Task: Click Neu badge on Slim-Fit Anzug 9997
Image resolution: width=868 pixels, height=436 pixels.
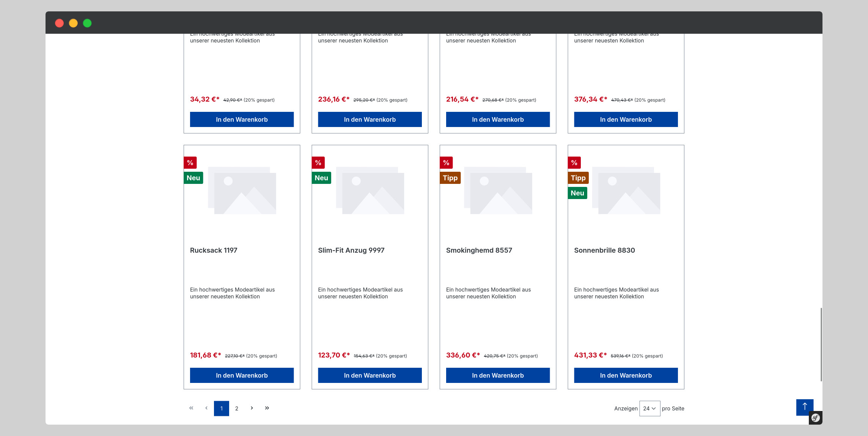Action: (x=321, y=178)
